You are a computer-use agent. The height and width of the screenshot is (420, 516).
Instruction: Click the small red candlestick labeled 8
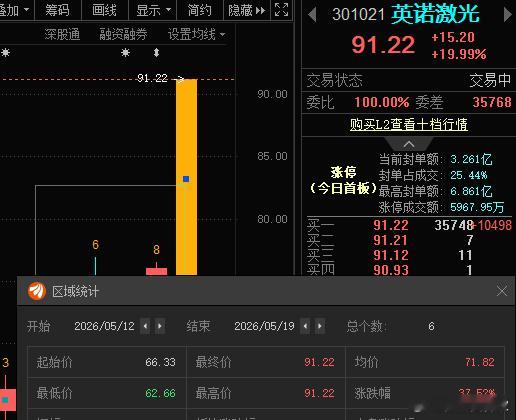pyautogui.click(x=156, y=269)
